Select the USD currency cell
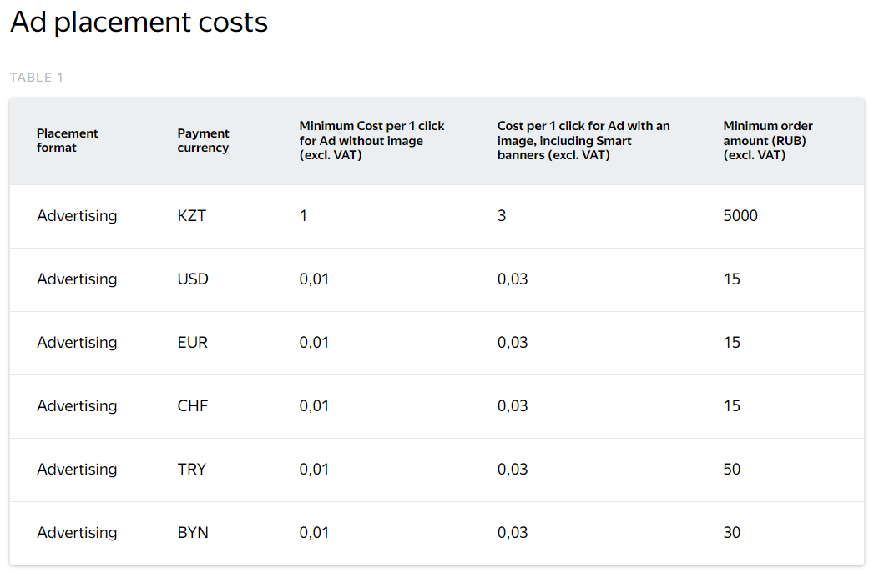 coord(193,279)
